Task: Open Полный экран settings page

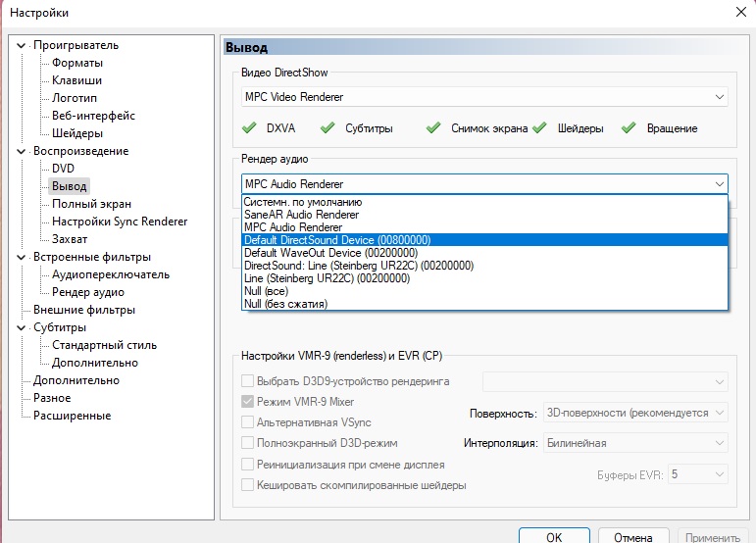Action: (91, 204)
